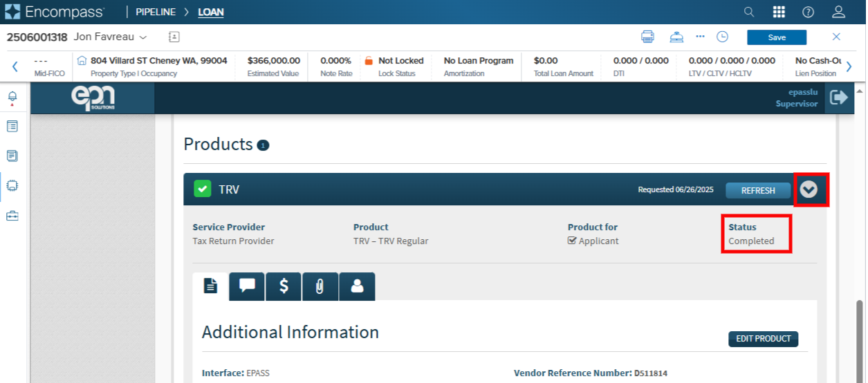
Task: Open the search magnifier in the header
Action: (749, 12)
